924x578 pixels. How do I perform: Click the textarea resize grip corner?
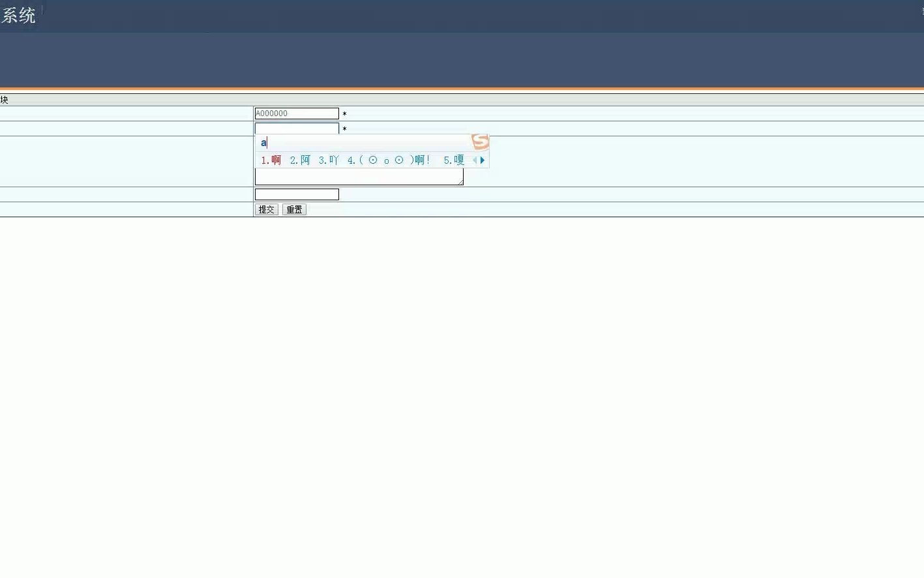point(460,182)
